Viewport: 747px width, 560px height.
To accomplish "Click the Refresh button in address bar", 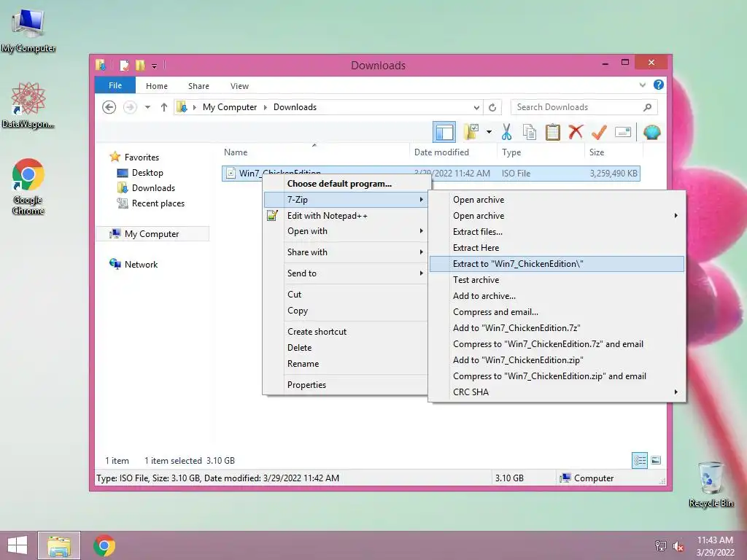I will click(492, 107).
